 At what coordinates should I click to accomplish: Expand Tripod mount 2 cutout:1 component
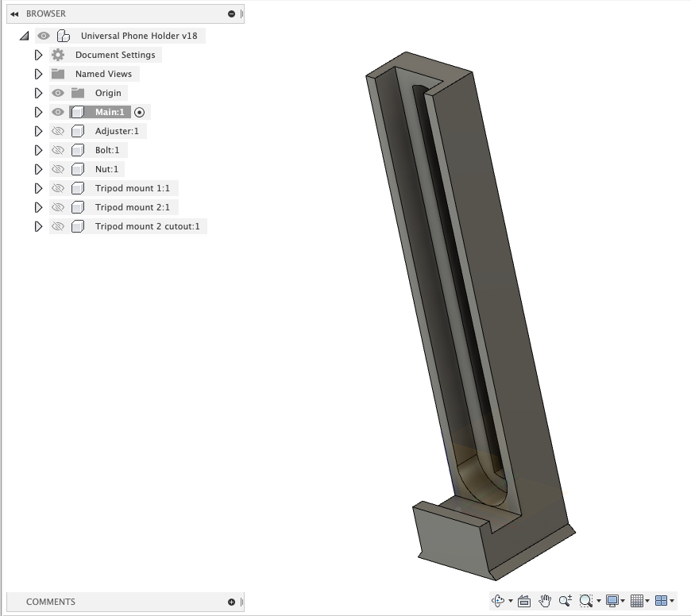[38, 226]
